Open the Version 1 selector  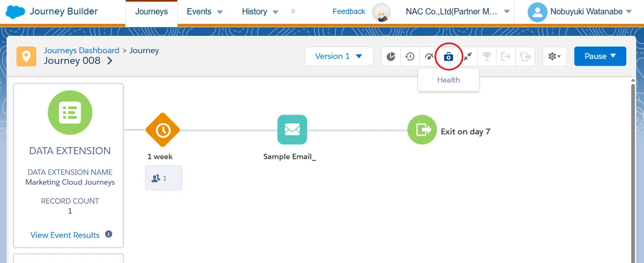339,56
